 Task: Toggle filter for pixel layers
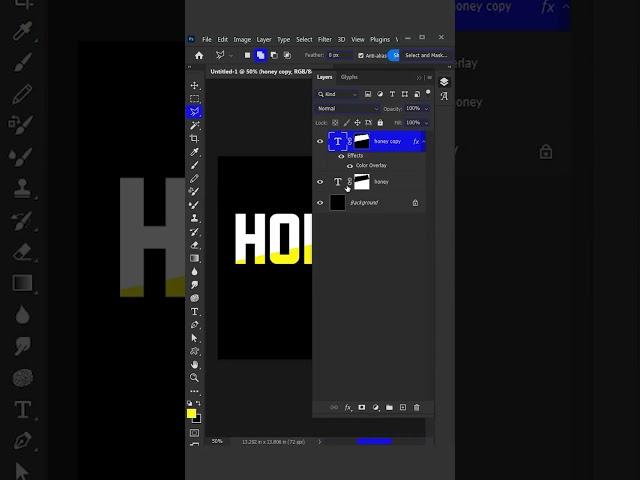click(368, 94)
